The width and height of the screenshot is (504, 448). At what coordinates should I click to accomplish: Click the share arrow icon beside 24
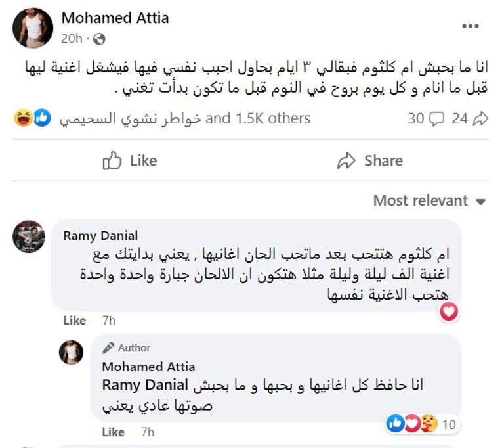[481, 119]
